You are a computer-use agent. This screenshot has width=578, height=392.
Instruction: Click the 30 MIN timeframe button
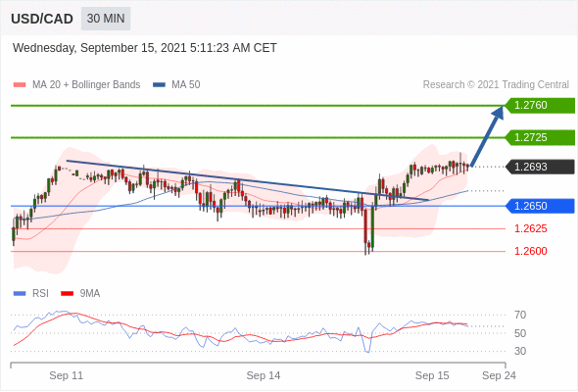(x=106, y=19)
